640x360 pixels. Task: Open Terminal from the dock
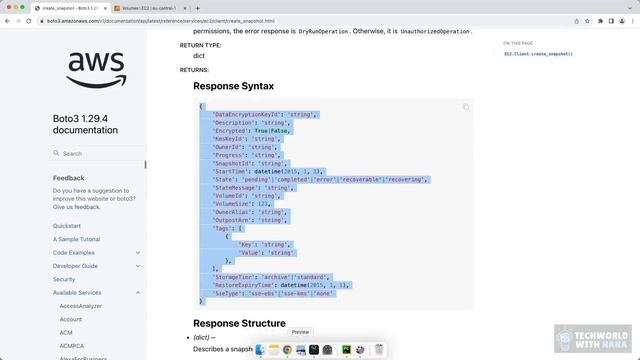[314, 350]
